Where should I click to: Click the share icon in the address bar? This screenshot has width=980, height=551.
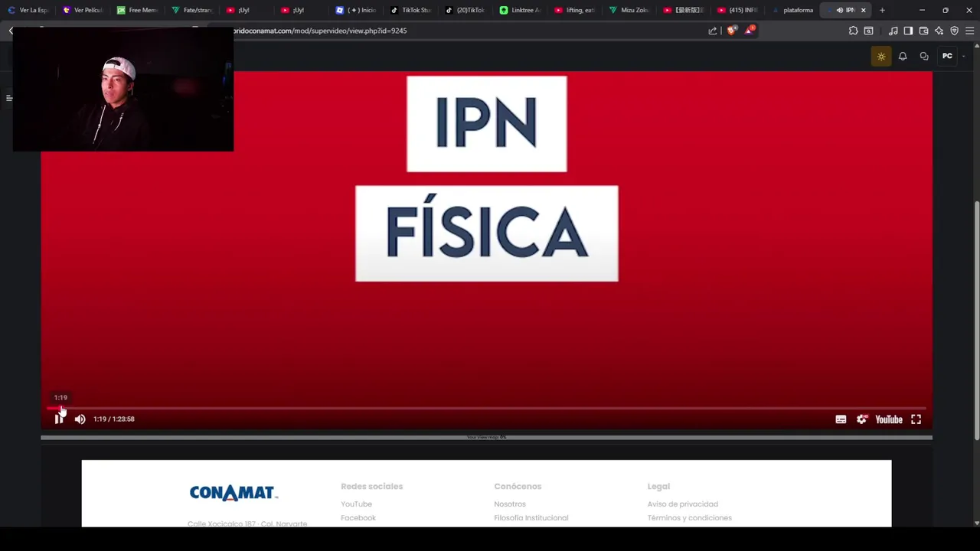coord(713,31)
